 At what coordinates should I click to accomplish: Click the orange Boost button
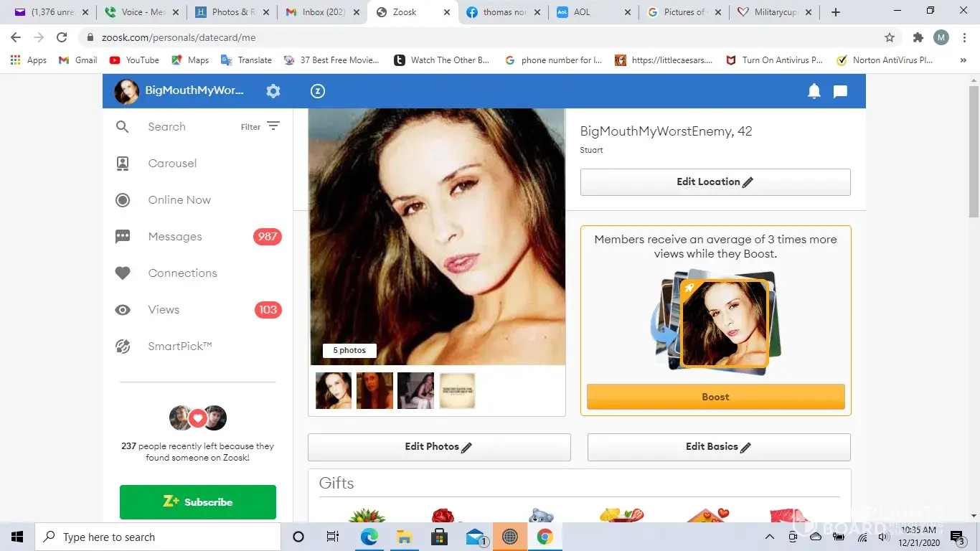tap(715, 397)
